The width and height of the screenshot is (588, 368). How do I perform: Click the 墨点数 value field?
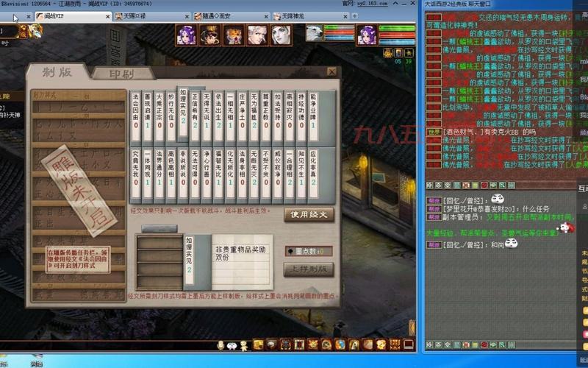[309, 251]
